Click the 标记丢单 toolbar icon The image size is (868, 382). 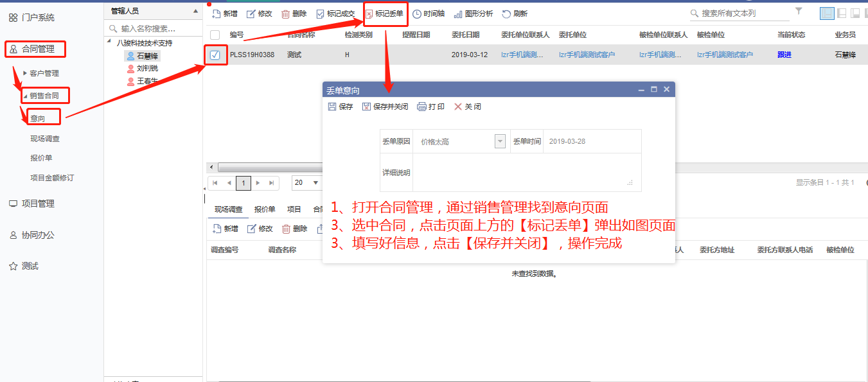point(369,13)
